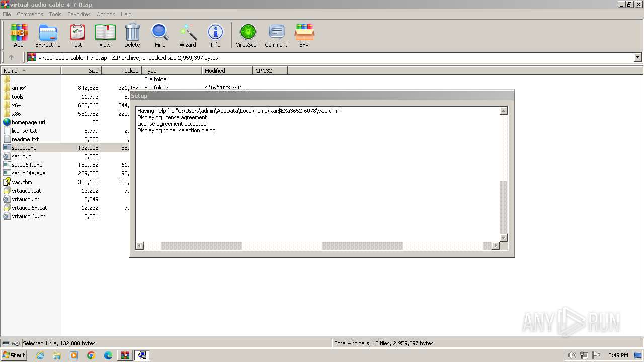Image resolution: width=644 pixels, height=362 pixels.
Task: Open File Explorer from taskbar
Action: coord(57,355)
